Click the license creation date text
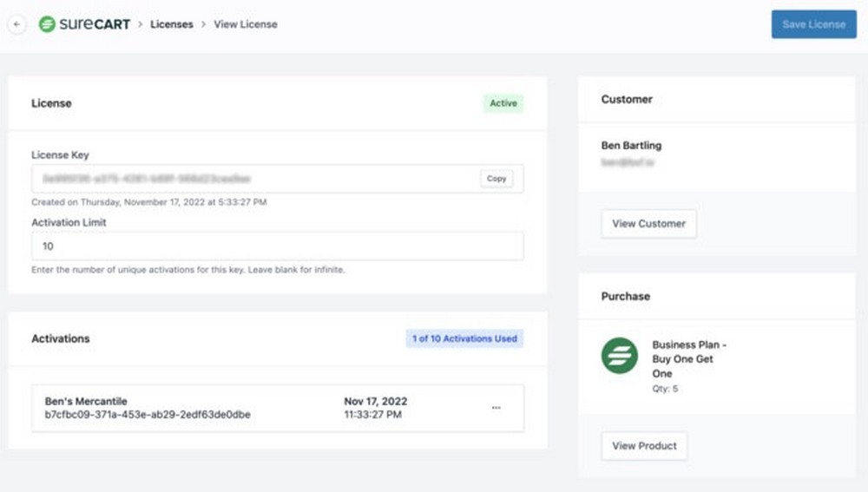 pyautogui.click(x=149, y=202)
